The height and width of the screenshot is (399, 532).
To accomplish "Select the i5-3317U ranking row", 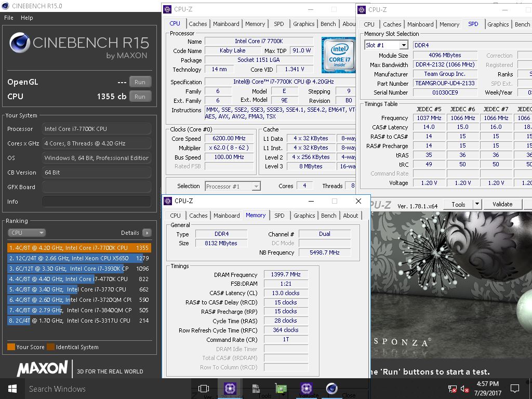I will click(79, 321).
